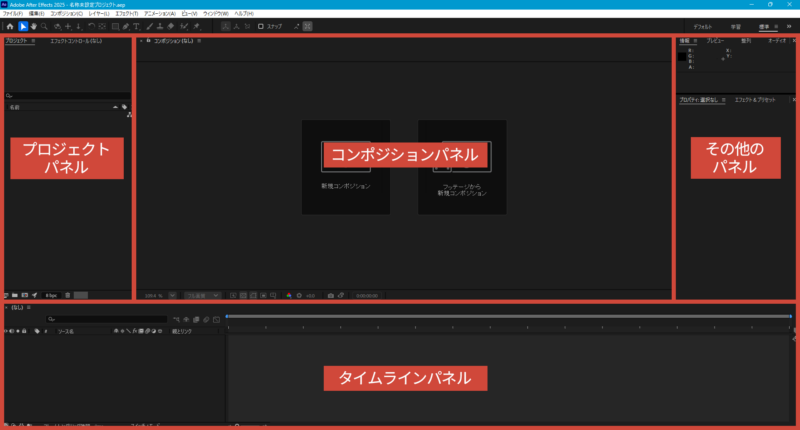Select the Puppet Pin tool
The width and height of the screenshot is (800, 430).
[197, 27]
